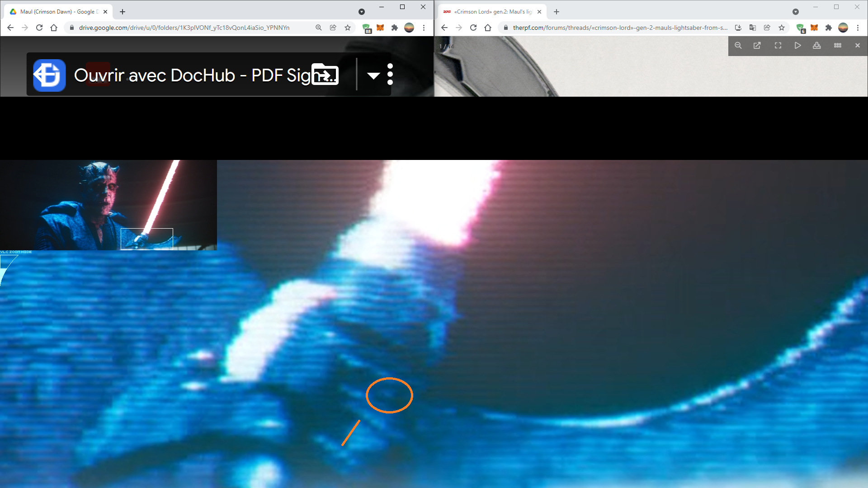Go forward in the therpf window

459,28
